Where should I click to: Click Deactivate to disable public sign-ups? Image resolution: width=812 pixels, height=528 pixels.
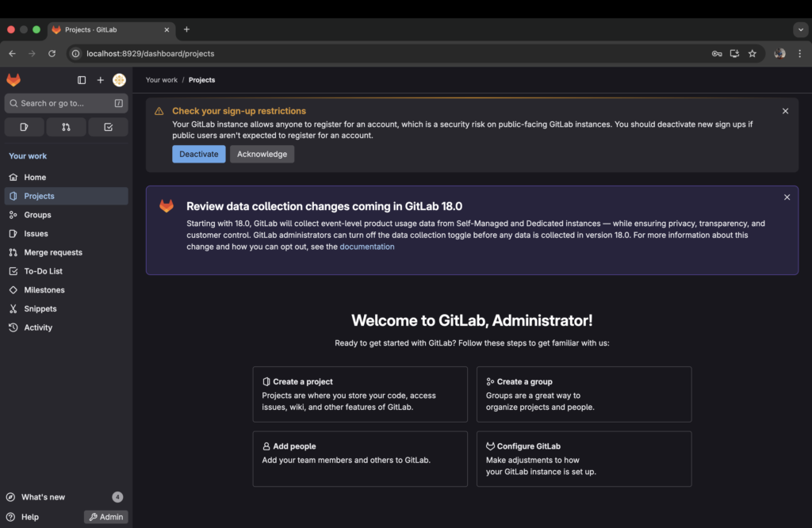pos(198,154)
